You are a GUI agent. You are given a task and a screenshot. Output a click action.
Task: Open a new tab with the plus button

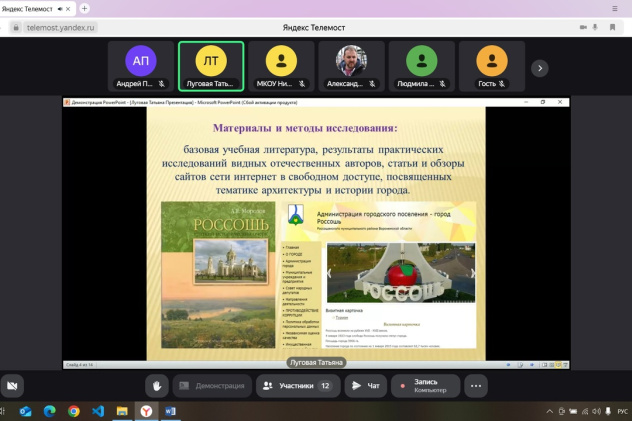(84, 8)
